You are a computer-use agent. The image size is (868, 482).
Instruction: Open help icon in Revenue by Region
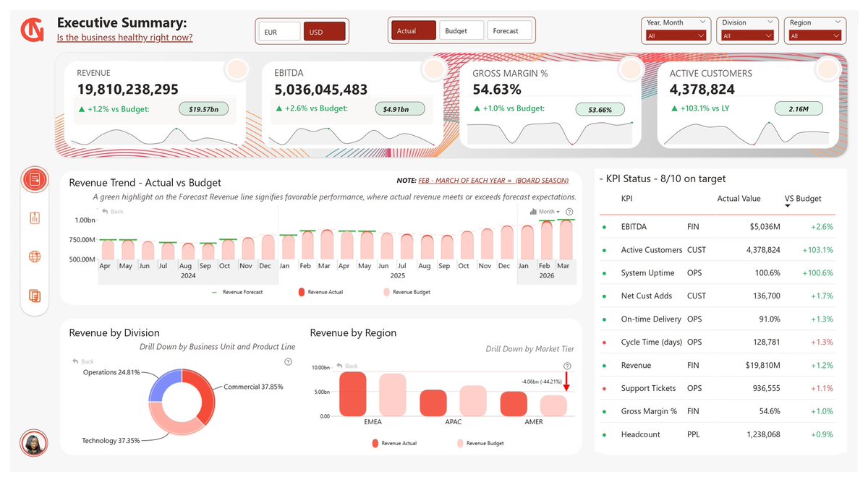566,366
